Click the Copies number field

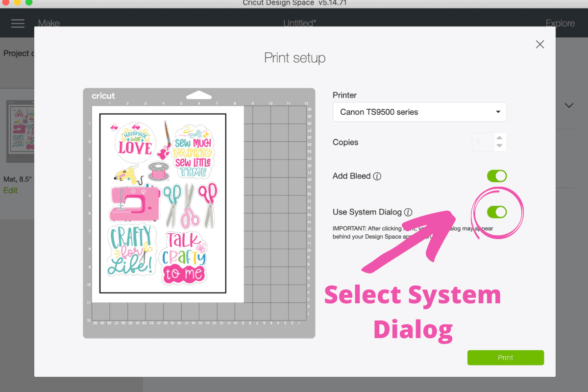483,142
